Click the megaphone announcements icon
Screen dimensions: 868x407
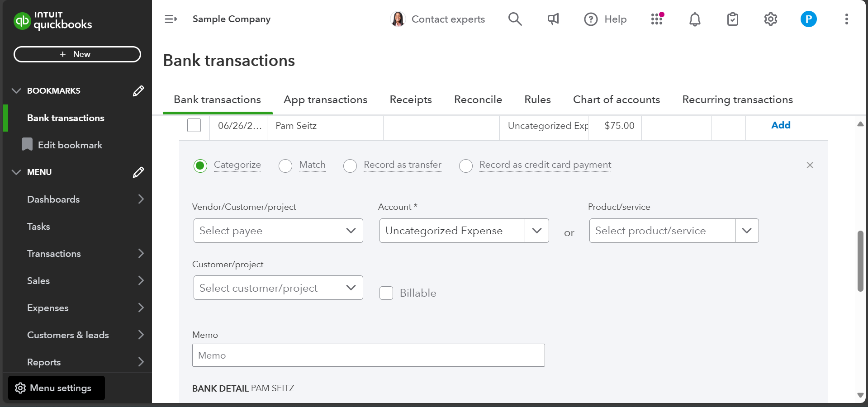pos(553,19)
